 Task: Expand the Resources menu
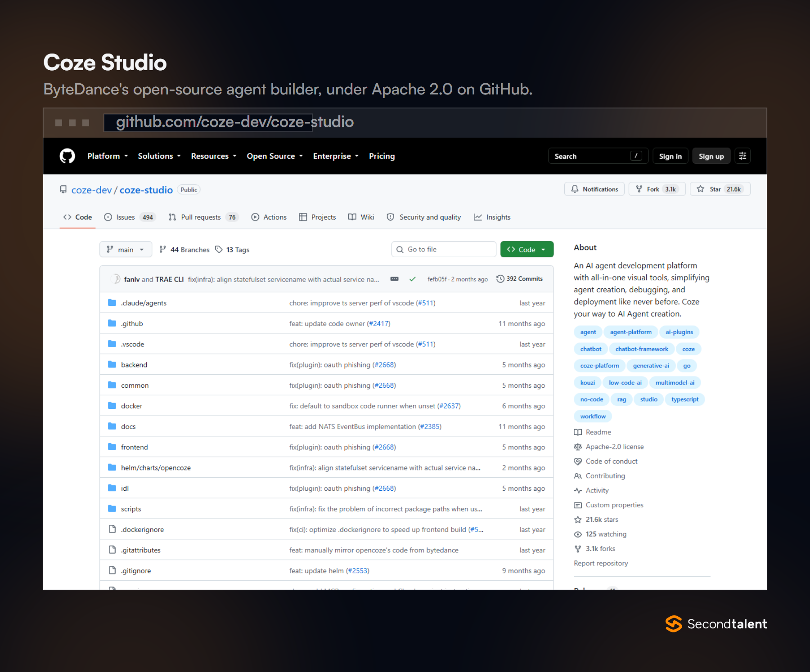(x=214, y=156)
